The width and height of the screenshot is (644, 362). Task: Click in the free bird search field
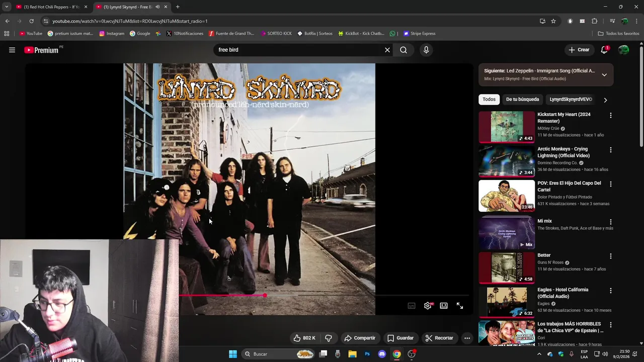click(x=299, y=50)
